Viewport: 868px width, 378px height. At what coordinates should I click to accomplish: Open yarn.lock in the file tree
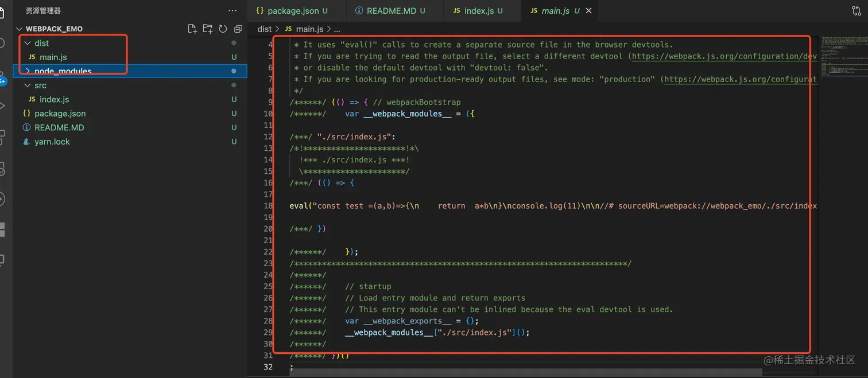(52, 142)
